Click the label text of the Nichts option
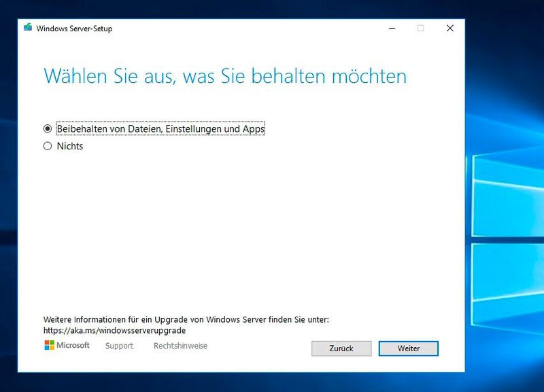 (x=70, y=145)
